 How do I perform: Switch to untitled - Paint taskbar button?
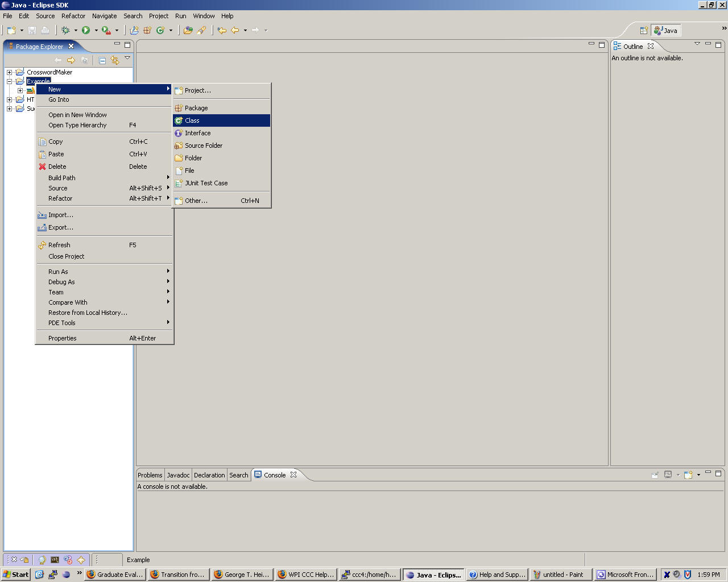[x=561, y=575]
